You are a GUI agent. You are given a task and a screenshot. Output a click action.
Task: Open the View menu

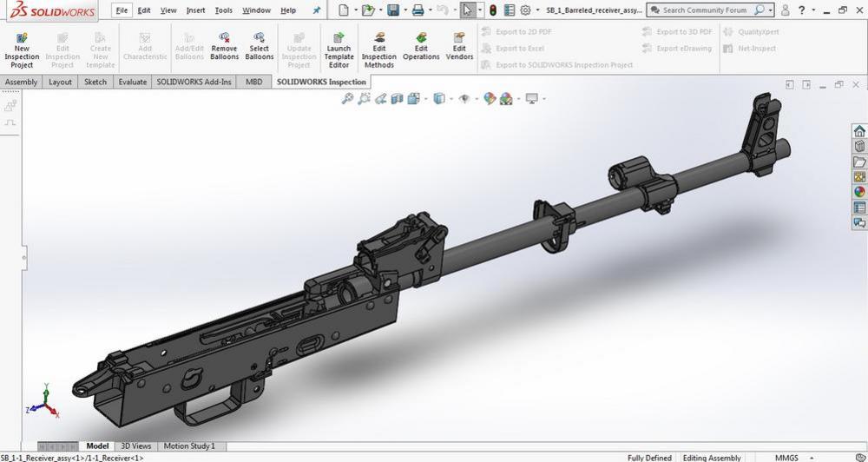(x=168, y=10)
